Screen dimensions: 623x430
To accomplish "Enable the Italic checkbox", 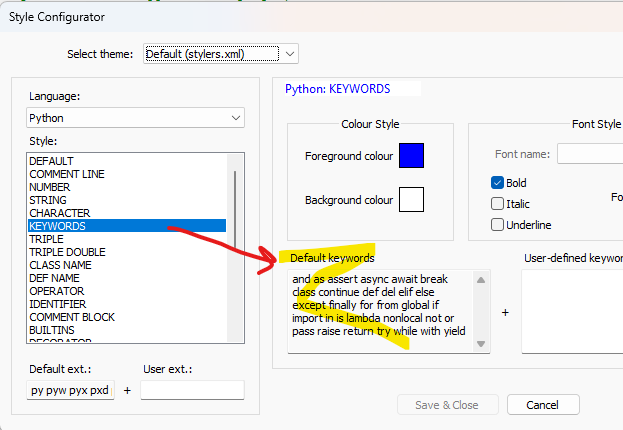I will pyautogui.click(x=498, y=204).
